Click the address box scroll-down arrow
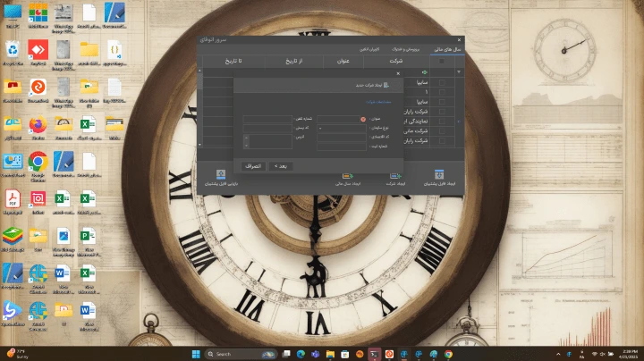This screenshot has height=361, width=644. pyautogui.click(x=246, y=146)
